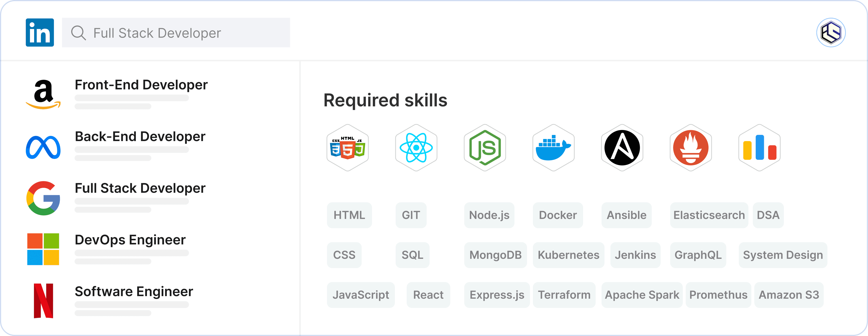Viewport: 868px width, 336px height.
Task: Click the Prometheus flame hexagon icon
Action: click(x=691, y=148)
